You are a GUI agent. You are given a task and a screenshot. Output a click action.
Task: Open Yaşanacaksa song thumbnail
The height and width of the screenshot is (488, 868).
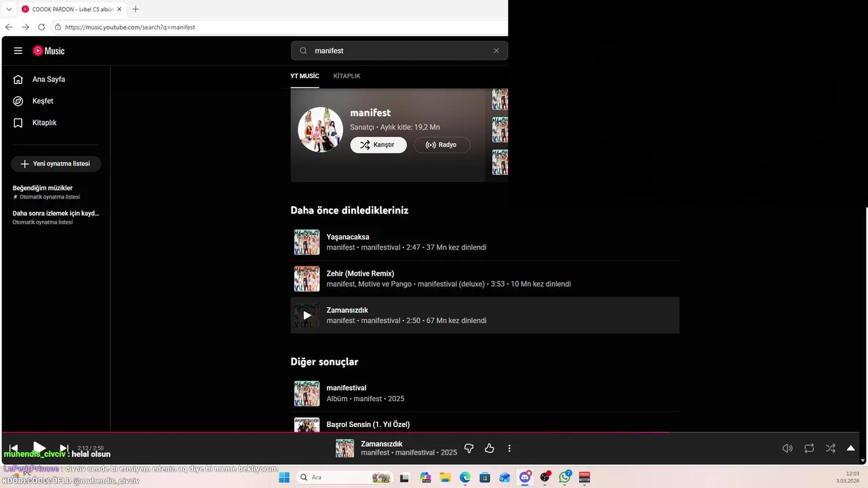(x=307, y=242)
